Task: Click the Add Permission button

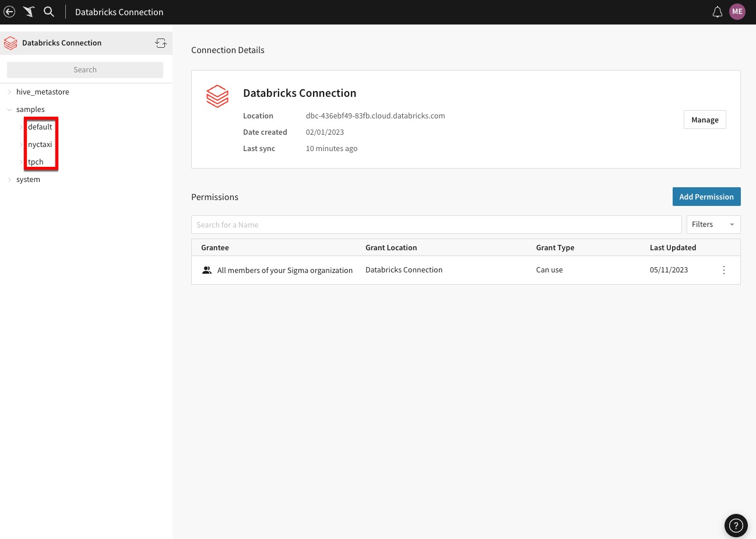Action: click(706, 197)
